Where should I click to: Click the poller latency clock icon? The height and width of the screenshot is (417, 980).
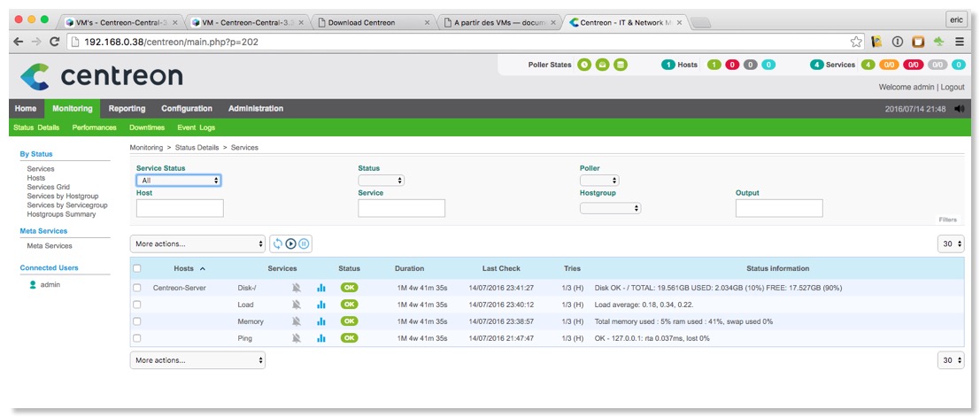tap(584, 65)
